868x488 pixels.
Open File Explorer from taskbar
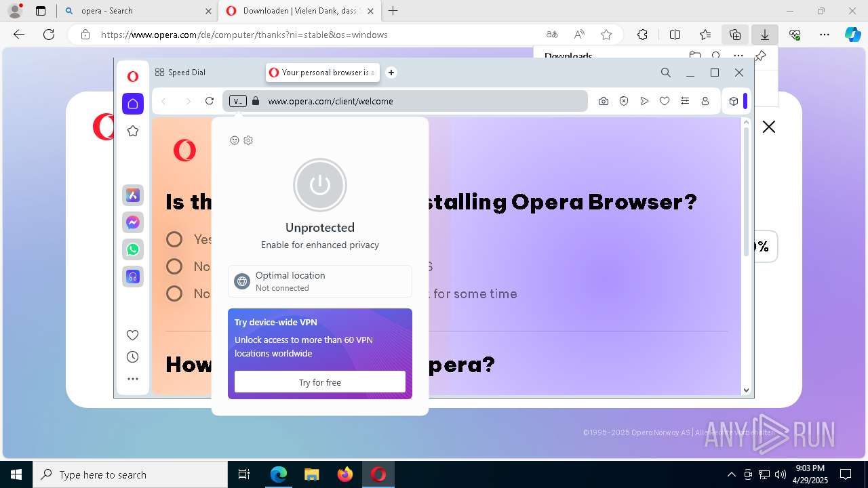312,474
